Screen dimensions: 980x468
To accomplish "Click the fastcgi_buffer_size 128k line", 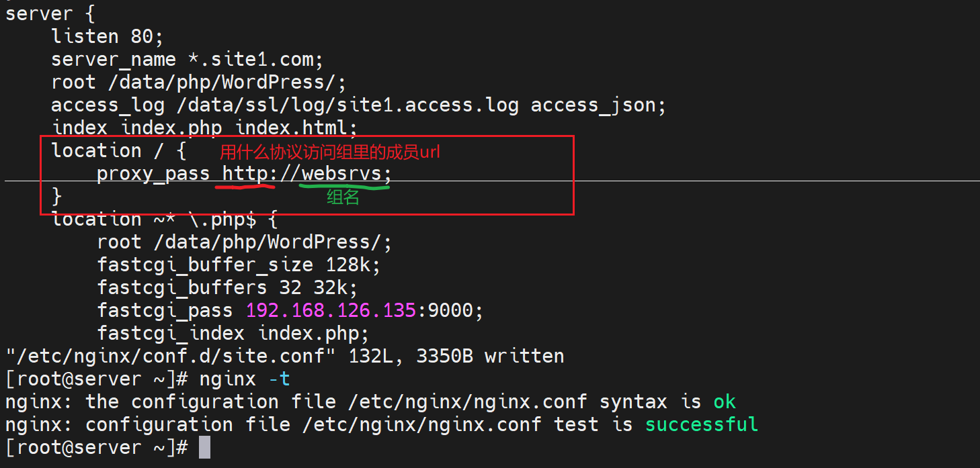I will [x=239, y=265].
